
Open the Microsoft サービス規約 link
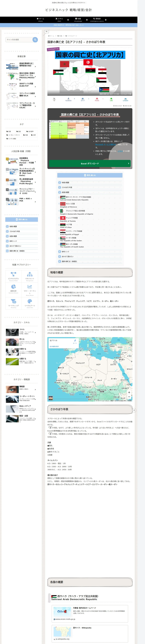tap(106, 144)
